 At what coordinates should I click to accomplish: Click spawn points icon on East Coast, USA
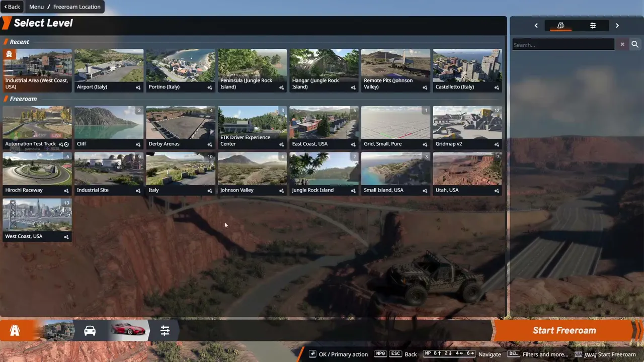point(353,144)
